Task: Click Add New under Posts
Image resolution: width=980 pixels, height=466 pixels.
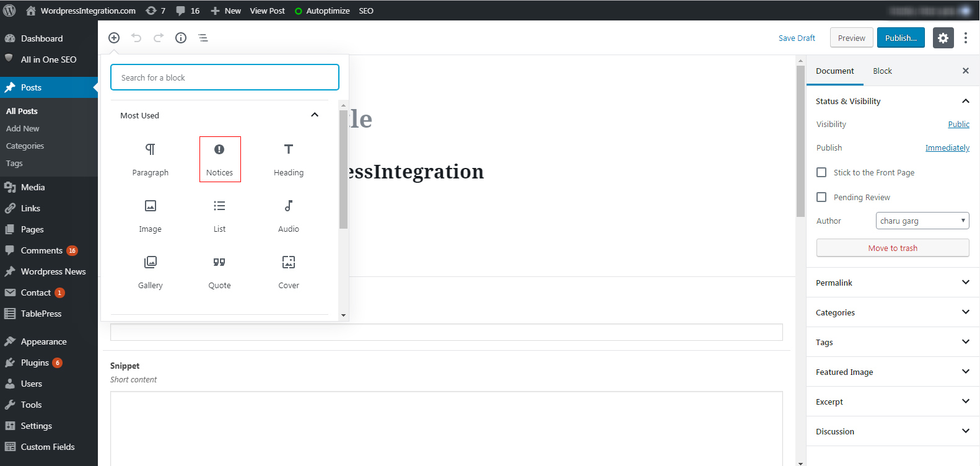Action: pyautogui.click(x=23, y=128)
